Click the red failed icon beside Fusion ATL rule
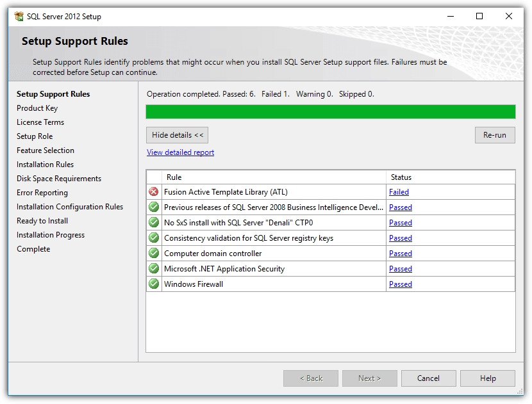 154,192
